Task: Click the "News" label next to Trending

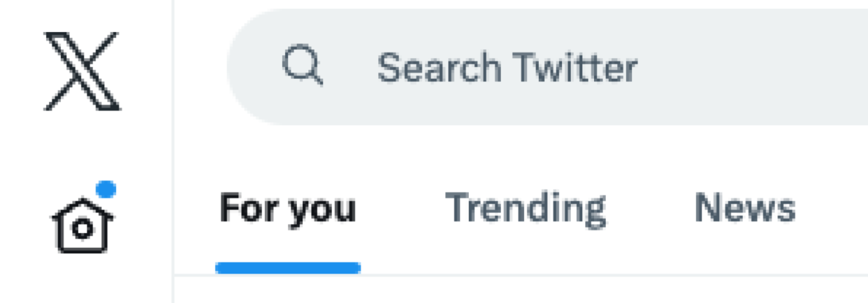Action: 744,208
